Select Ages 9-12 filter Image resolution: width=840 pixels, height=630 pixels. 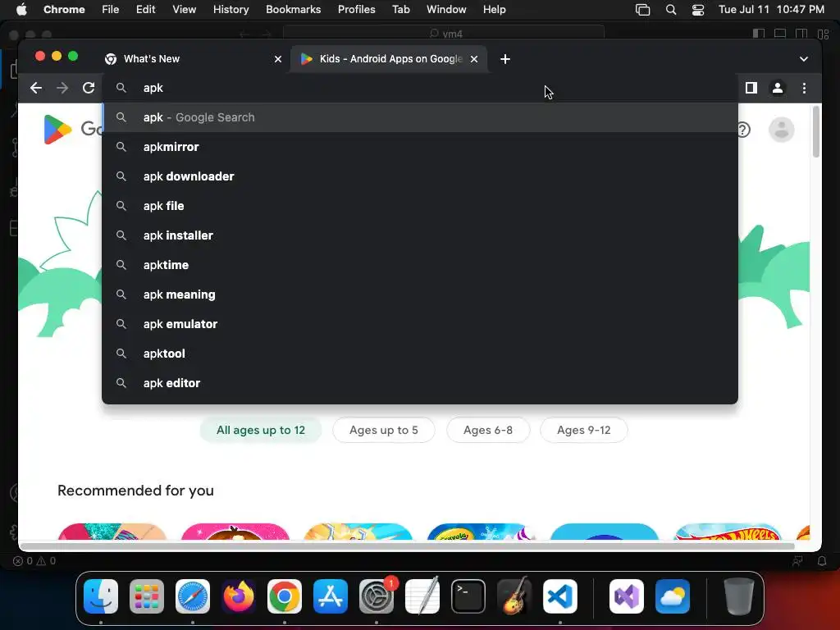pos(584,430)
